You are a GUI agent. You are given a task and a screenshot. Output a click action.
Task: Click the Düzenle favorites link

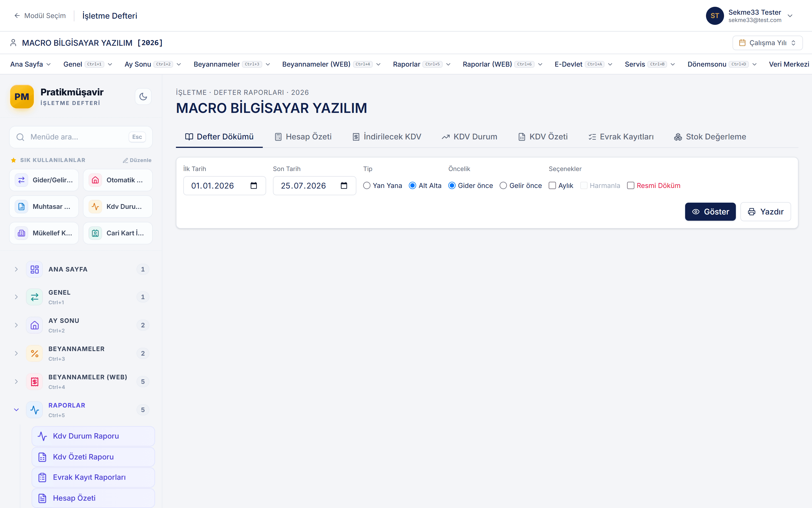coord(137,160)
